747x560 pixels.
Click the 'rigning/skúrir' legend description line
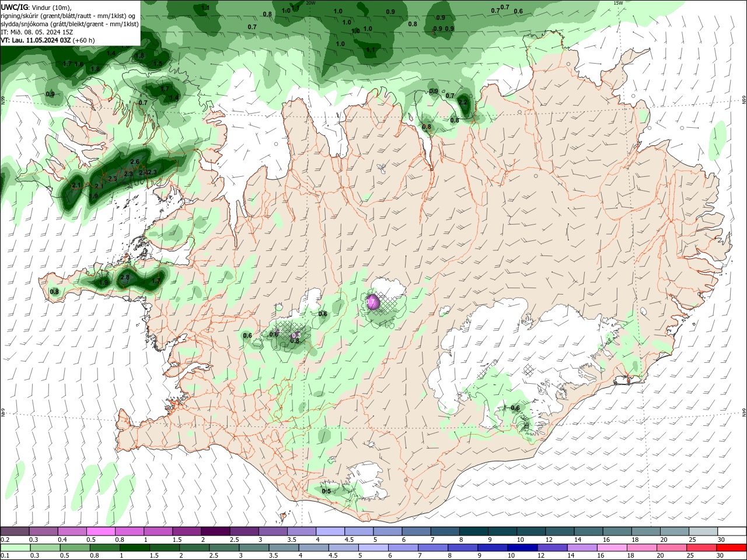69,16
